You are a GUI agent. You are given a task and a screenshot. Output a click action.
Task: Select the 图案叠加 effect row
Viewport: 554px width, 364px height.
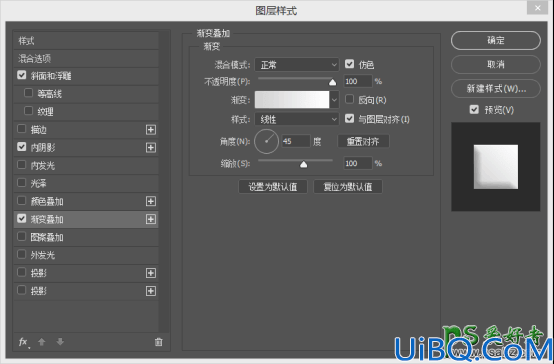(86, 237)
